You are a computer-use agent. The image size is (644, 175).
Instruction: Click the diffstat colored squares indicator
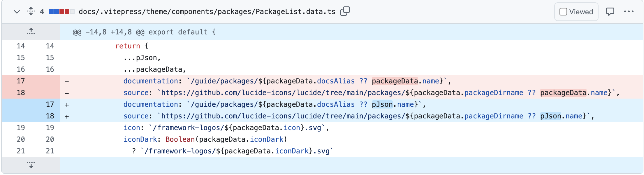point(61,12)
